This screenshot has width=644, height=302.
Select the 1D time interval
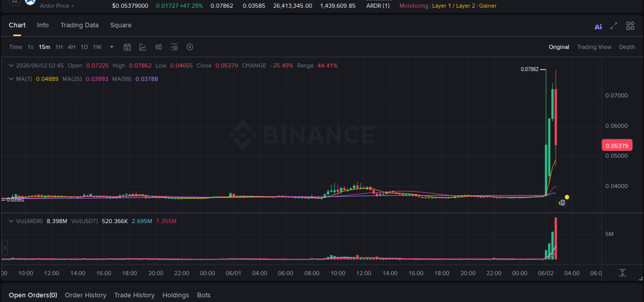point(84,47)
